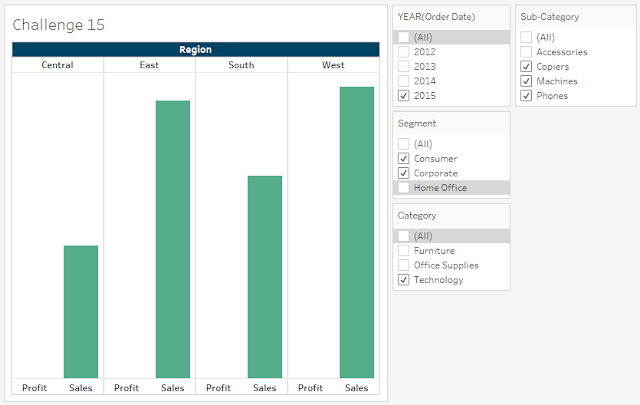Click the East column header

(x=149, y=65)
